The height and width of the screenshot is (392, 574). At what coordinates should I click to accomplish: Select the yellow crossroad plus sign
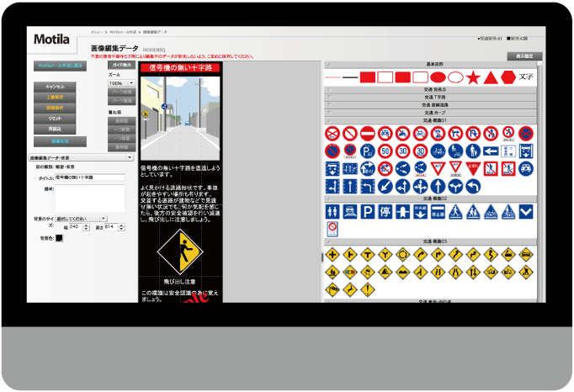pyautogui.click(x=332, y=254)
